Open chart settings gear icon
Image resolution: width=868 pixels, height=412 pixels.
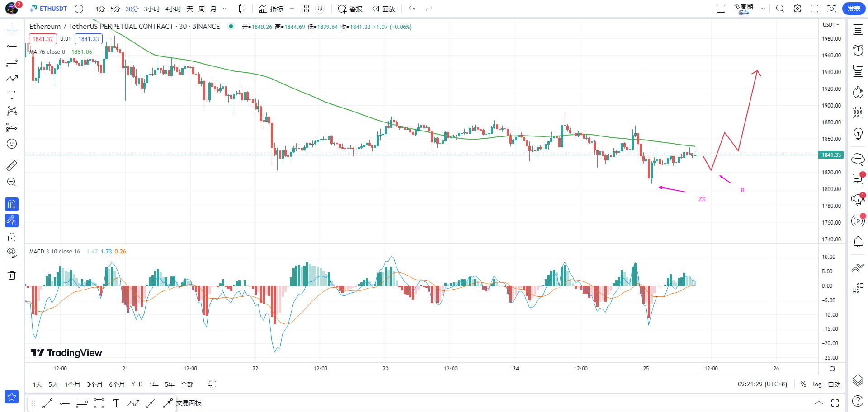(x=797, y=9)
